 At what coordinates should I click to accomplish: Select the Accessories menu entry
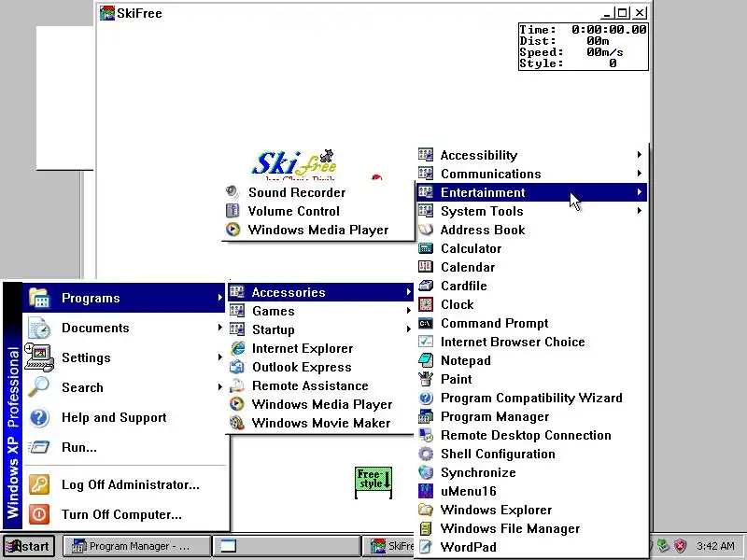320,292
